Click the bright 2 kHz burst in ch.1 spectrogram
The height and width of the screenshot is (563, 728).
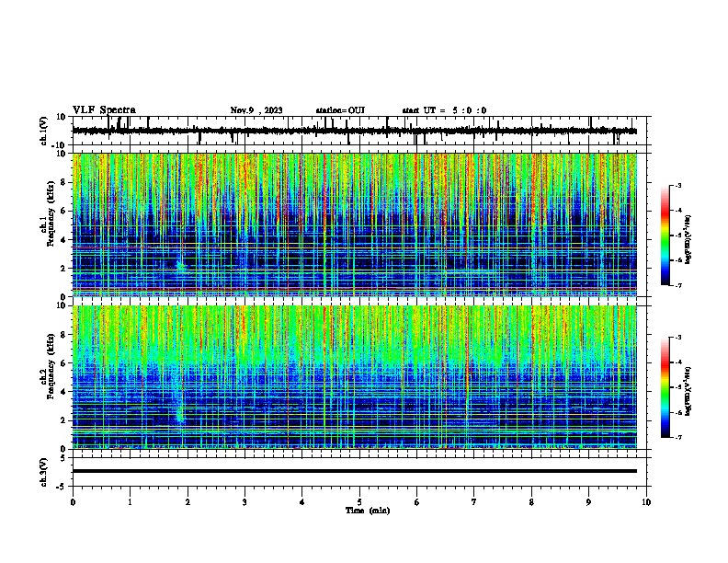[180, 266]
